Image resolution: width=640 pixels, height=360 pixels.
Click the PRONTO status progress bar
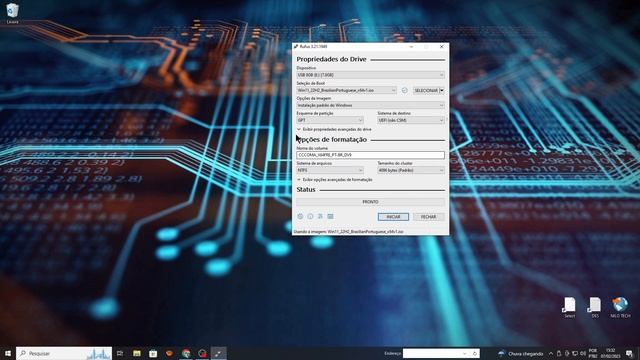370,202
